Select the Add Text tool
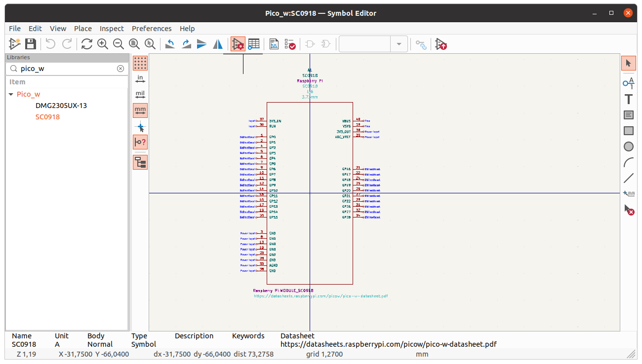642x364 pixels. pos(629,99)
